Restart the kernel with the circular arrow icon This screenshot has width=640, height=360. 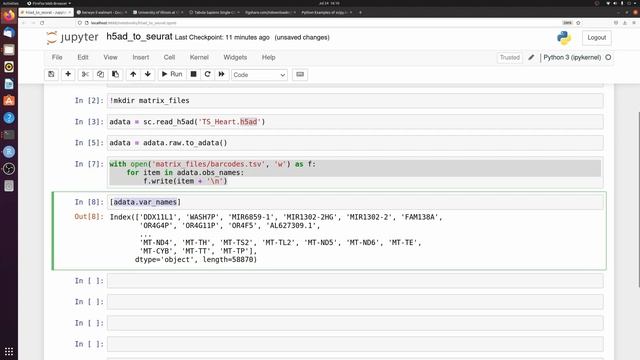point(207,74)
